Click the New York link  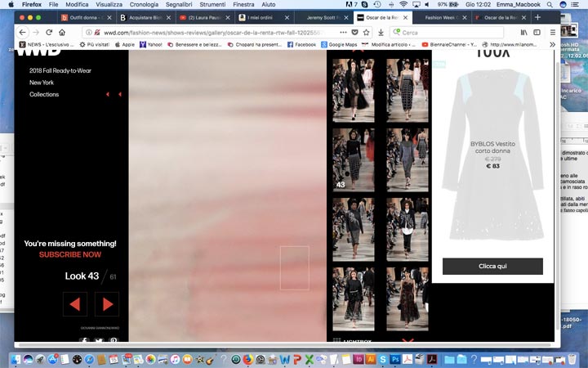tap(42, 83)
